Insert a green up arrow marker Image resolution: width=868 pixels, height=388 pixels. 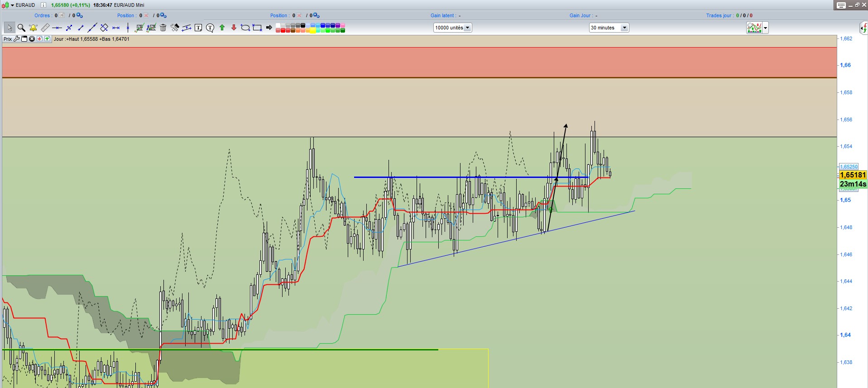[x=222, y=28]
